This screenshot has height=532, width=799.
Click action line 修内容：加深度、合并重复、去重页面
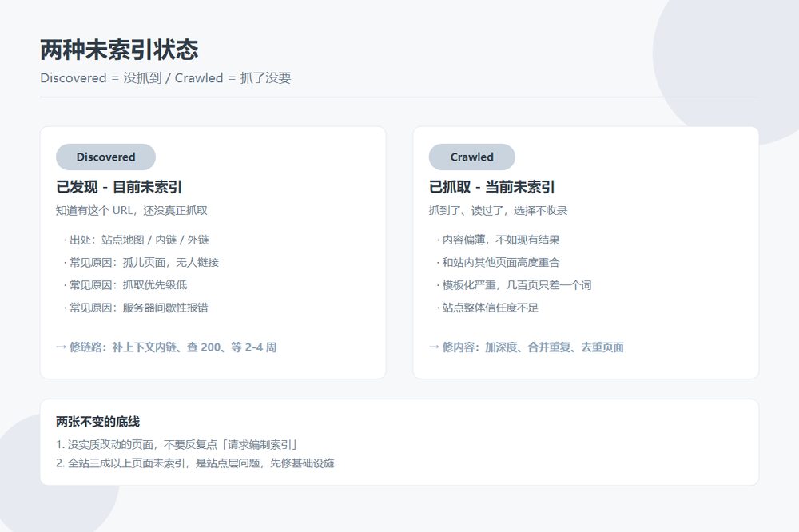(527, 347)
